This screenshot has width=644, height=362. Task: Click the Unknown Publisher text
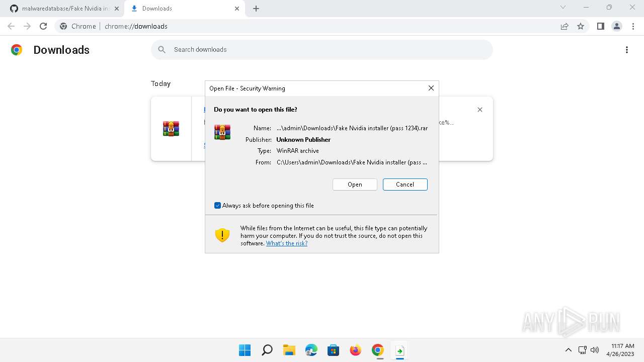click(x=303, y=140)
